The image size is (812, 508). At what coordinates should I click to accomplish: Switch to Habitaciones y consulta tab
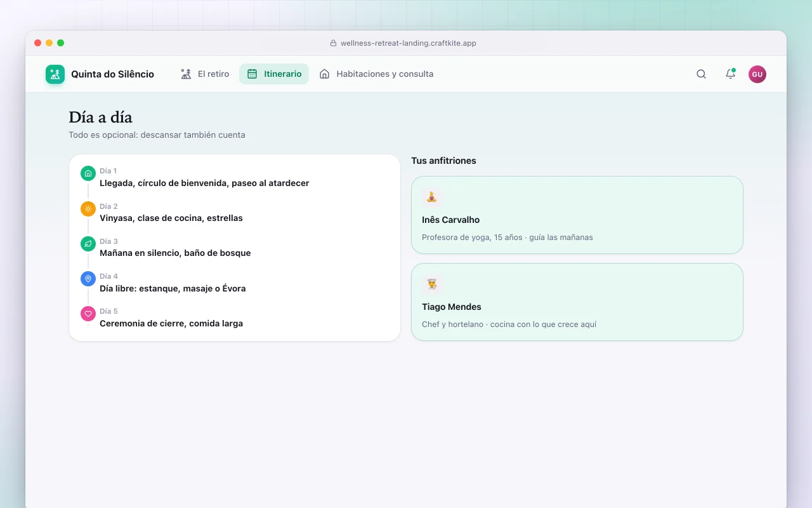click(376, 74)
